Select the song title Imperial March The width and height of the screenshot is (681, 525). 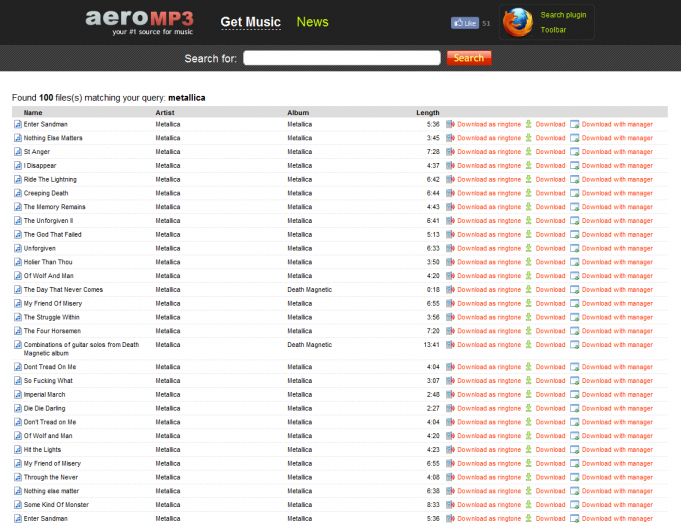pyautogui.click(x=44, y=394)
